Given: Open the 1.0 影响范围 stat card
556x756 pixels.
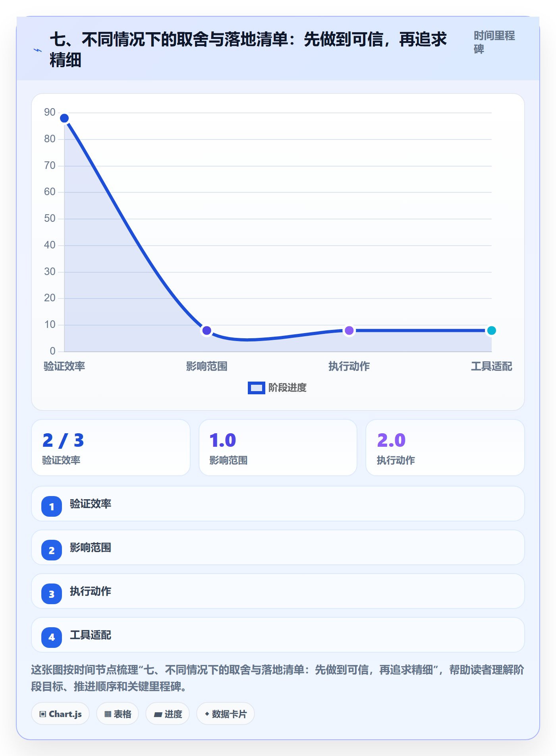Looking at the screenshot, I should 278,448.
